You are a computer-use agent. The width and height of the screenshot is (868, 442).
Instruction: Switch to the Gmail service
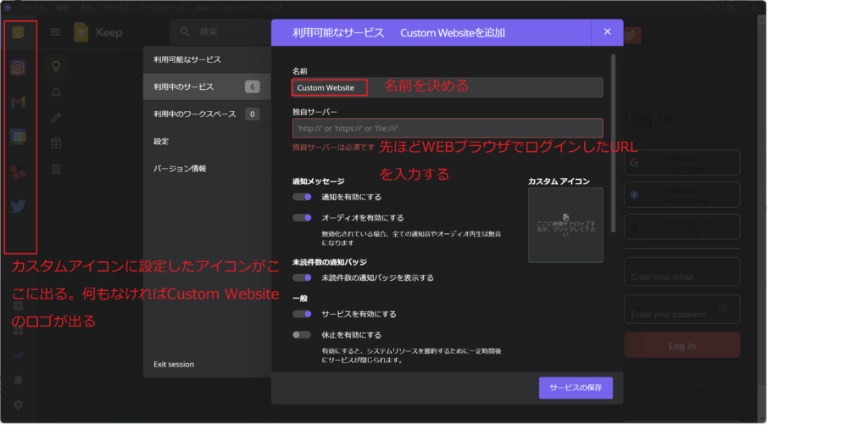[19, 102]
